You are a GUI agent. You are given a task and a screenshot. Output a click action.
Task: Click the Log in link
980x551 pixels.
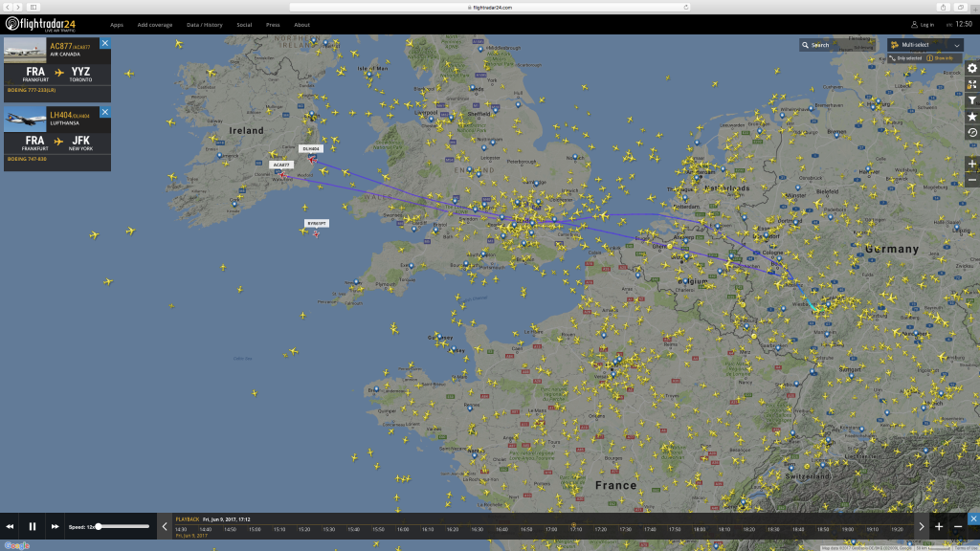pos(923,25)
